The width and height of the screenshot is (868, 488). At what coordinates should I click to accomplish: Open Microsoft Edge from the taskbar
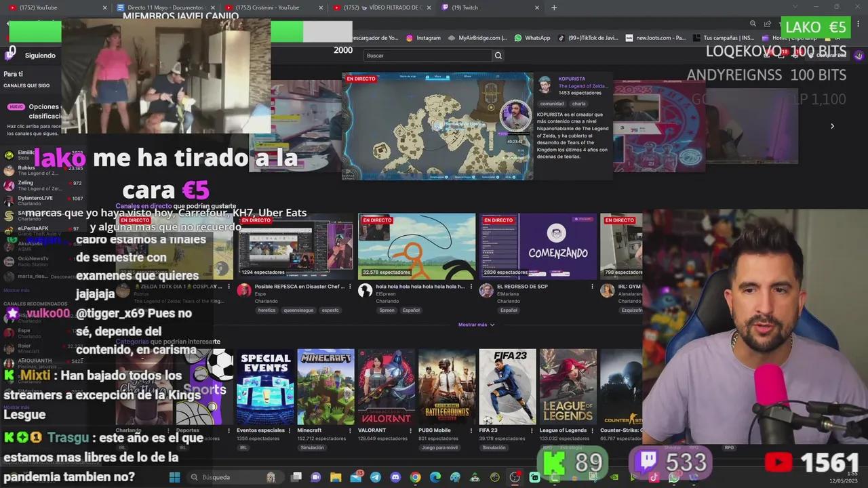tap(435, 477)
